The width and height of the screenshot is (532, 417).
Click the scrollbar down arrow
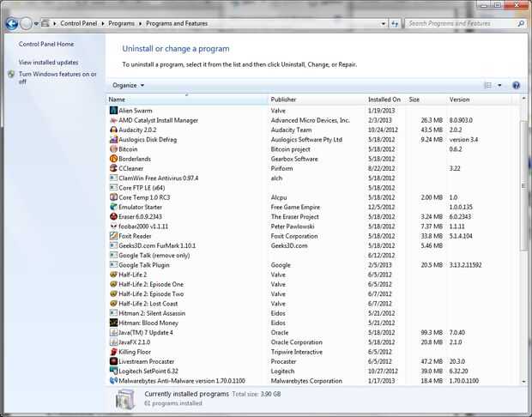coord(523,381)
